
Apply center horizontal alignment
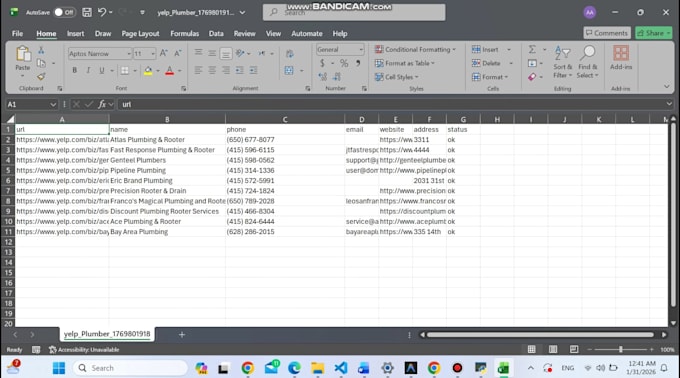coord(212,70)
